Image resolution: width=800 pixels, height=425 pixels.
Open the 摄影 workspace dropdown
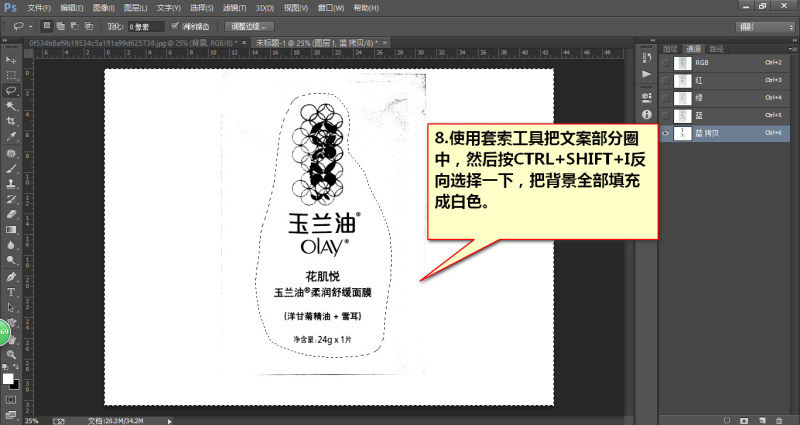[764, 27]
